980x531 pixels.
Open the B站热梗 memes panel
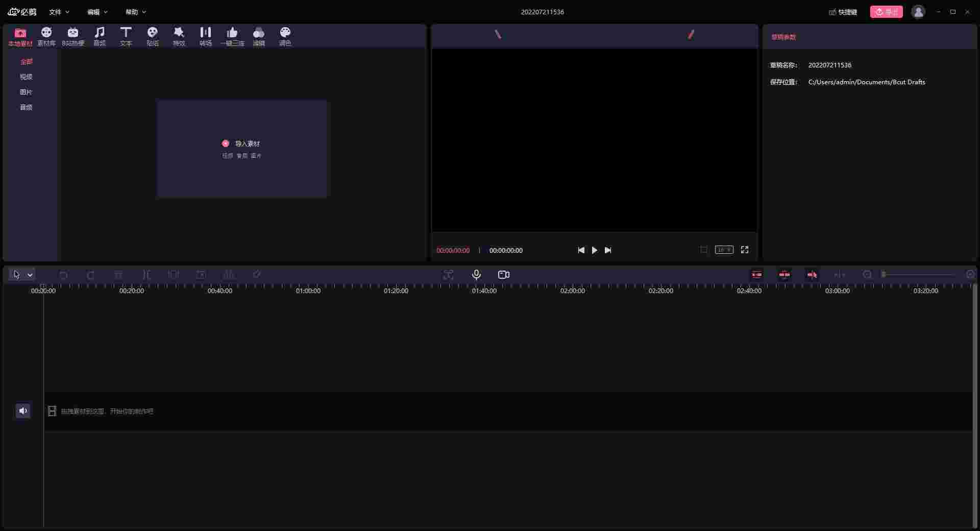[73, 37]
